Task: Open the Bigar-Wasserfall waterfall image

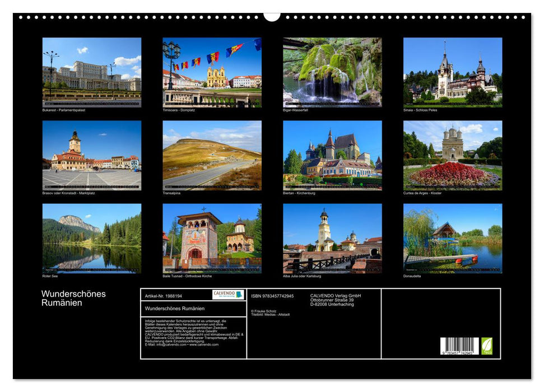Action: click(332, 72)
